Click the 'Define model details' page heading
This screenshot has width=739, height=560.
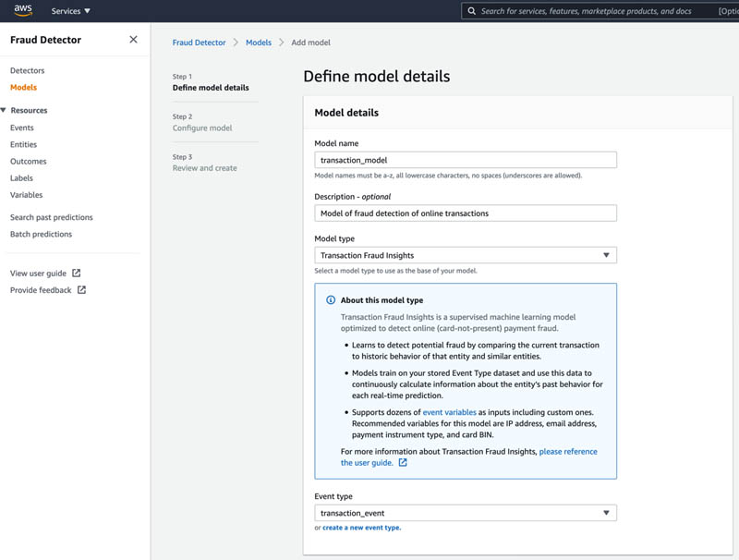point(377,77)
